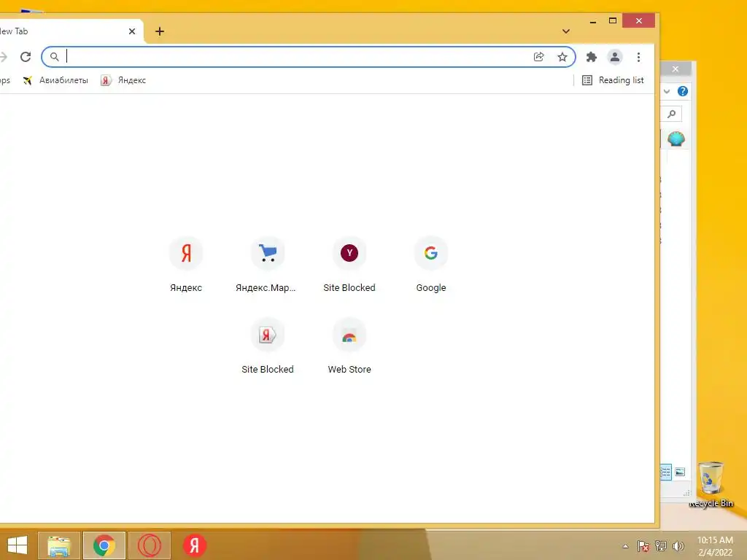Viewport: 747px width, 560px height.
Task: Bookmark this tab with the star icon
Action: [562, 57]
